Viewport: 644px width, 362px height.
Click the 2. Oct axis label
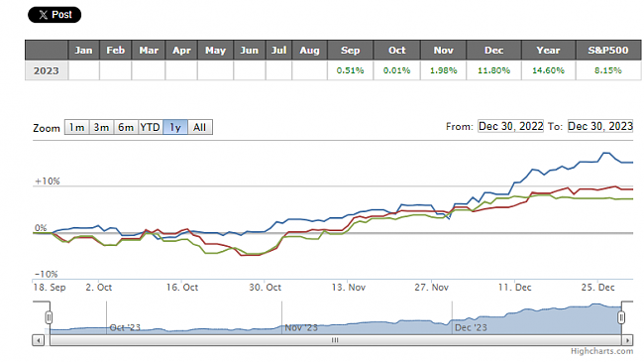(98, 288)
